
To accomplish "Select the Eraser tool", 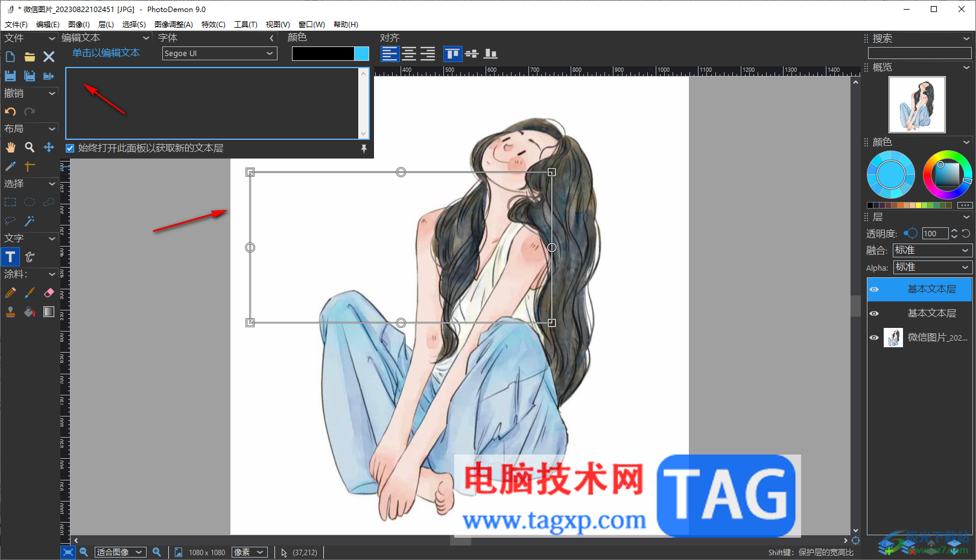I will [49, 293].
